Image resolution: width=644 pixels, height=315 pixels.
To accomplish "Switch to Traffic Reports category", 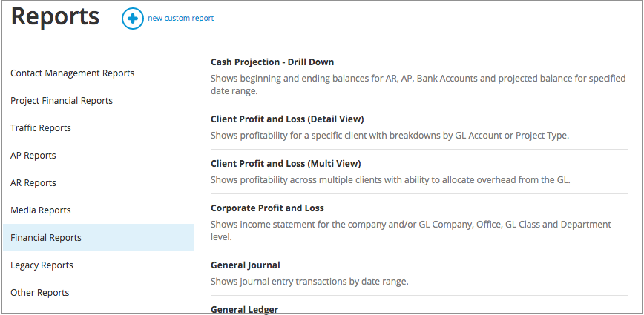I will (41, 128).
